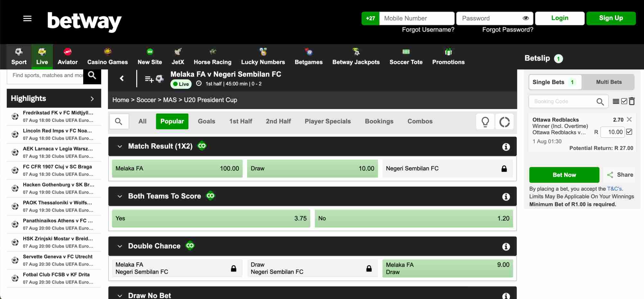
Task: Open Promotions
Action: 448,57
